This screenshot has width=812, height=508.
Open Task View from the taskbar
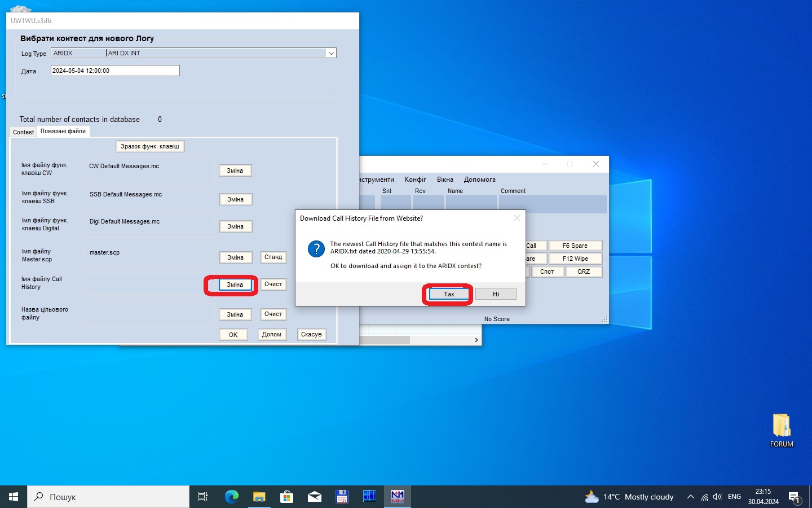203,497
